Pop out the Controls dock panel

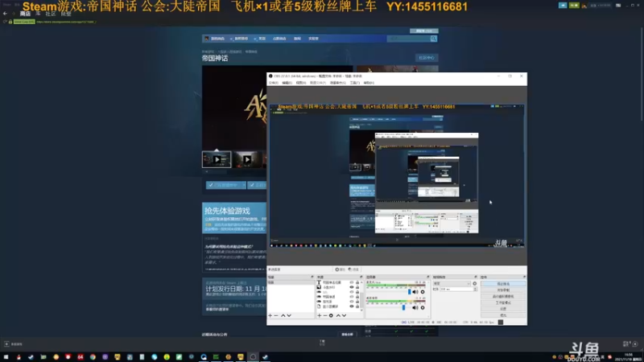pyautogui.click(x=525, y=277)
